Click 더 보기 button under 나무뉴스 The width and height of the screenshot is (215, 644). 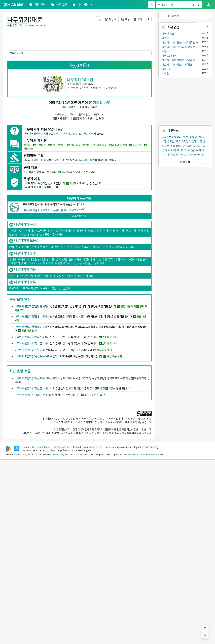pyautogui.click(x=185, y=162)
